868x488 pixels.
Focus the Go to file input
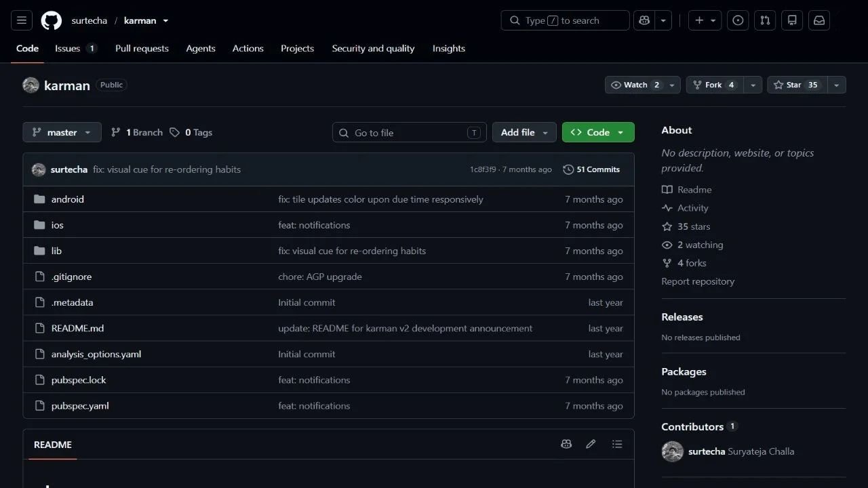pos(410,132)
